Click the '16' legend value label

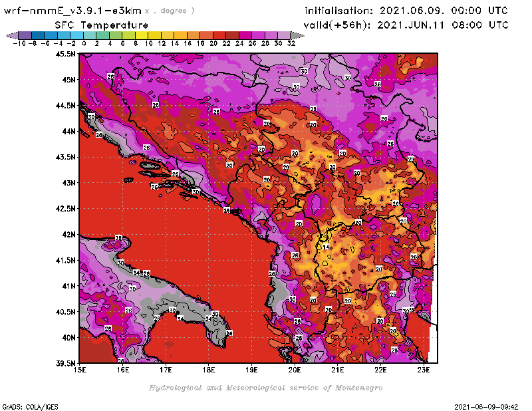pyautogui.click(x=188, y=43)
